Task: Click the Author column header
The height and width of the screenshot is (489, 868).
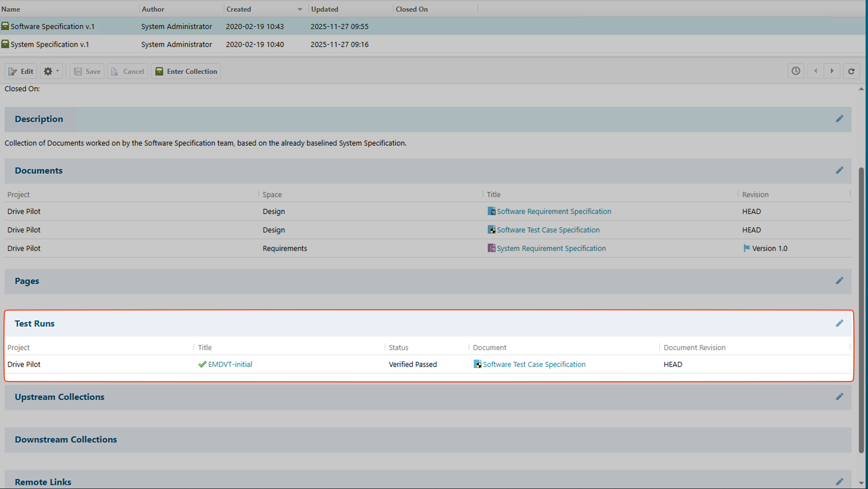Action: (x=153, y=9)
